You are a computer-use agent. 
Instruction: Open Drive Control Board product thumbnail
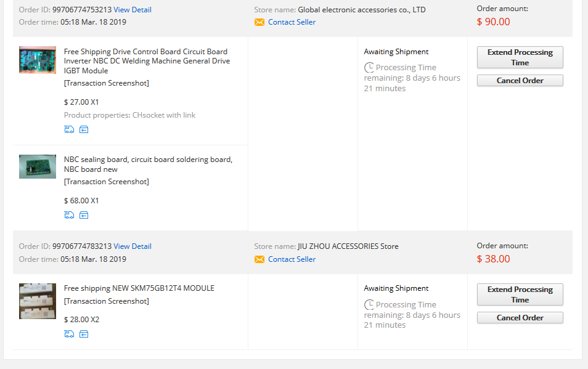click(37, 60)
